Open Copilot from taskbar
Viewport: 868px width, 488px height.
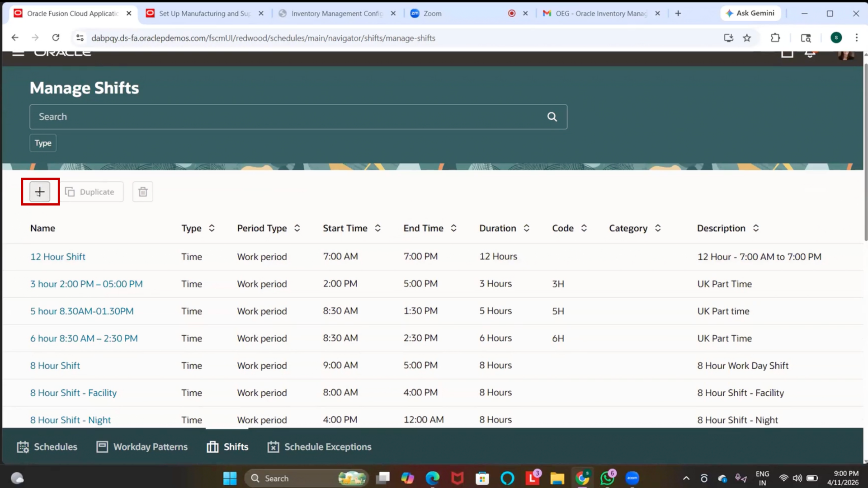(x=407, y=478)
